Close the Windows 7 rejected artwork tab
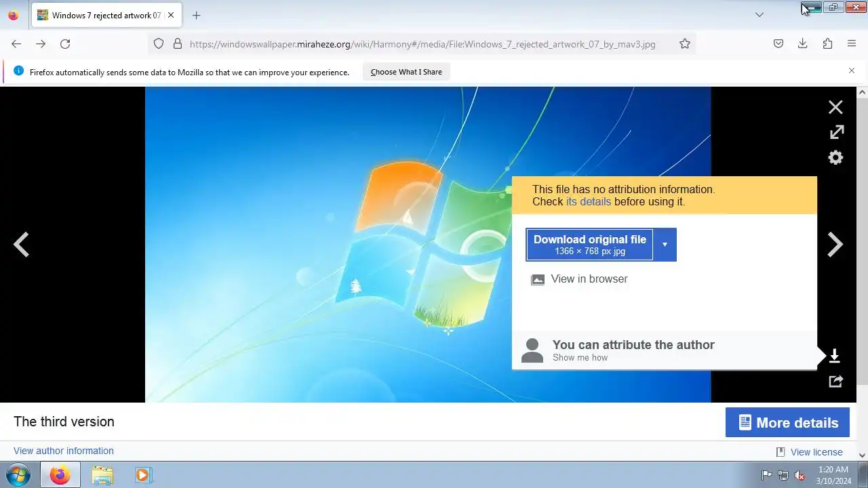Image resolution: width=868 pixels, height=488 pixels. [x=171, y=15]
